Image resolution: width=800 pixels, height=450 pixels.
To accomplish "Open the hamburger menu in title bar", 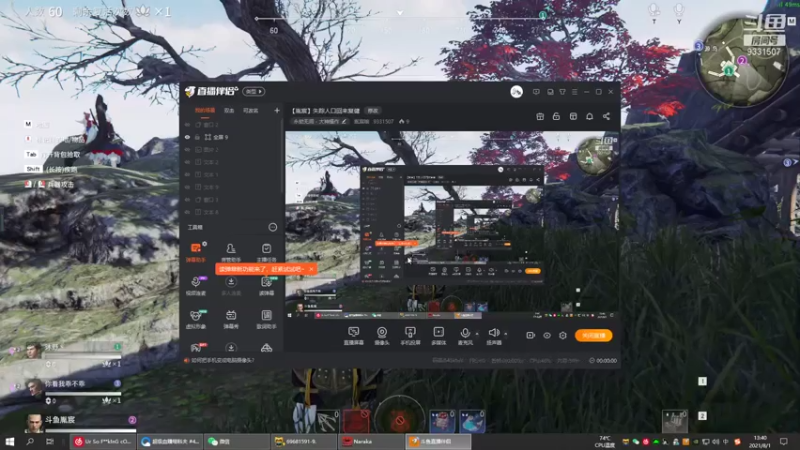I will 574,92.
